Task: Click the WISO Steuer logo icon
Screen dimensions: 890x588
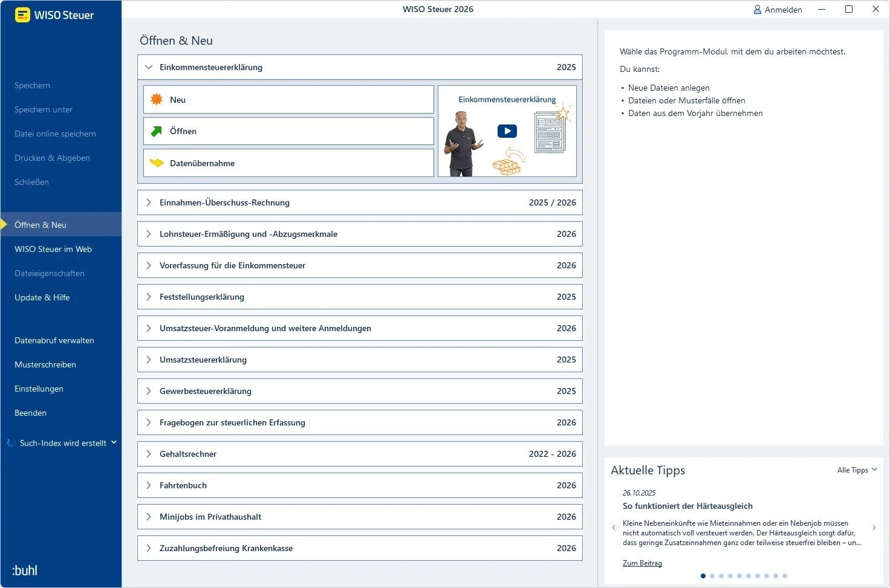Action: [22, 15]
